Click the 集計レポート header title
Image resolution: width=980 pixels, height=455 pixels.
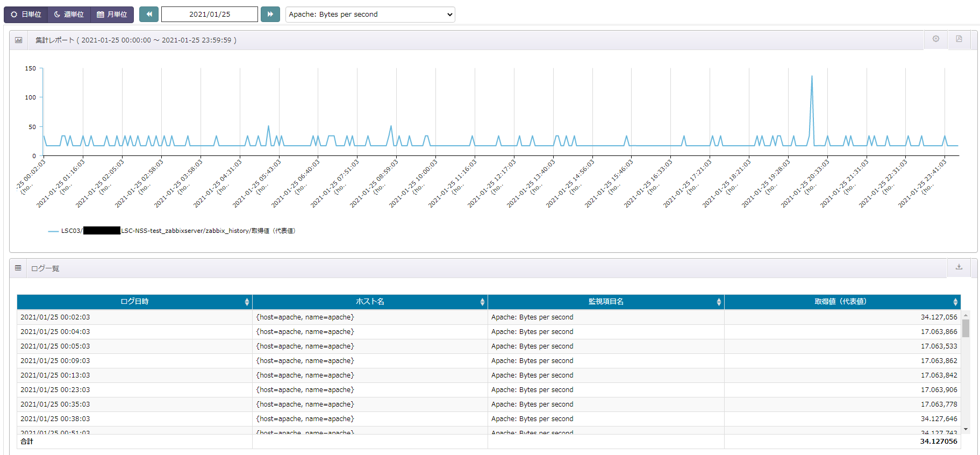pos(136,40)
